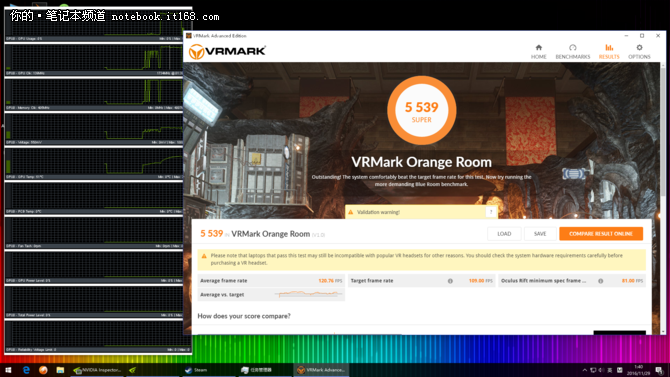Launch Edge browser from taskbar
This screenshot has width=670, height=377.
[x=26, y=370]
